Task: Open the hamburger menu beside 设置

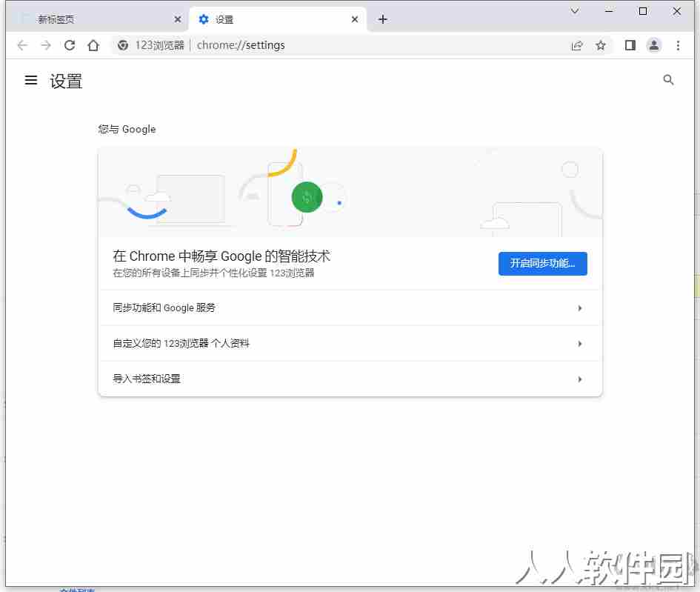Action: (x=31, y=80)
